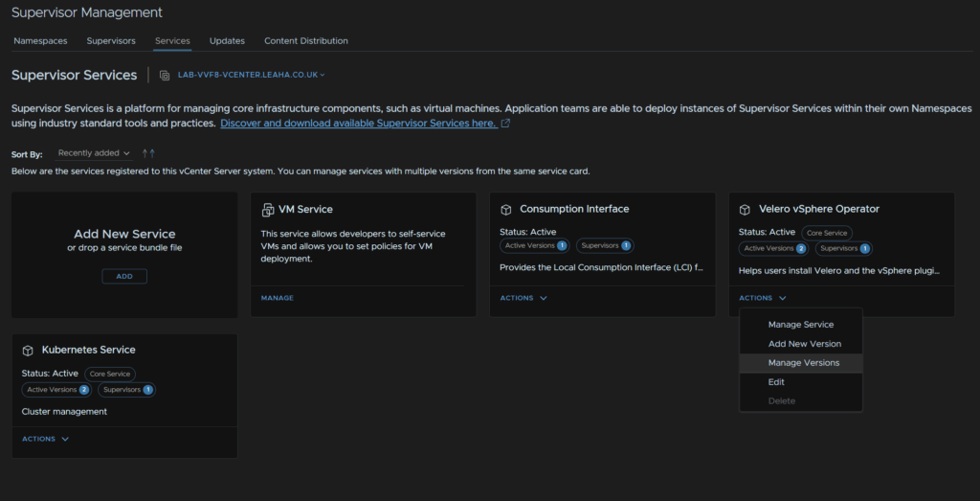Screen dimensions: 980x501
Task: Open the Content Distribution tab
Action: [306, 40]
